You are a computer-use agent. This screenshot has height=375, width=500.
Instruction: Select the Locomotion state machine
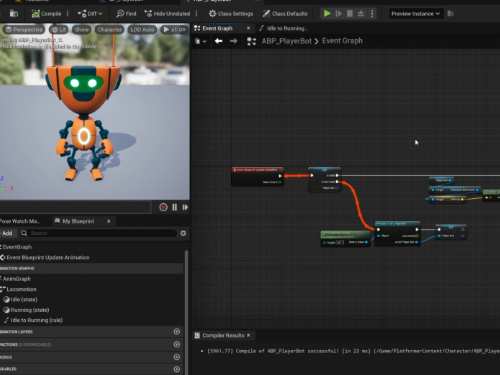(x=21, y=289)
